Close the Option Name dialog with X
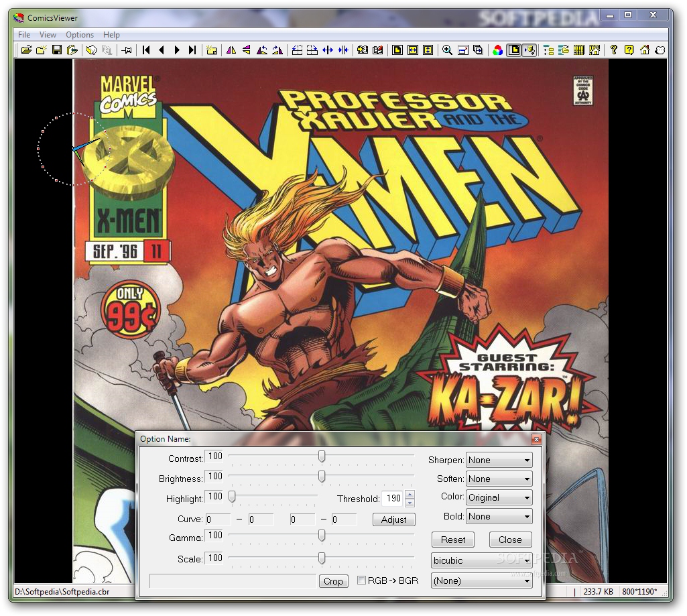 [x=536, y=439]
